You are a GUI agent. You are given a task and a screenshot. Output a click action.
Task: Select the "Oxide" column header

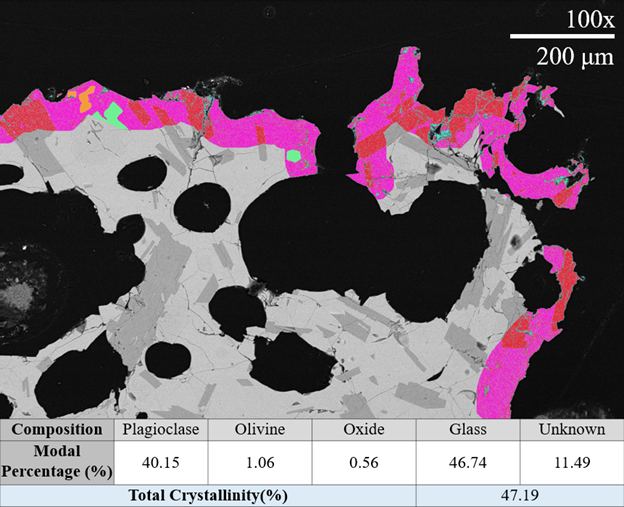point(364,429)
